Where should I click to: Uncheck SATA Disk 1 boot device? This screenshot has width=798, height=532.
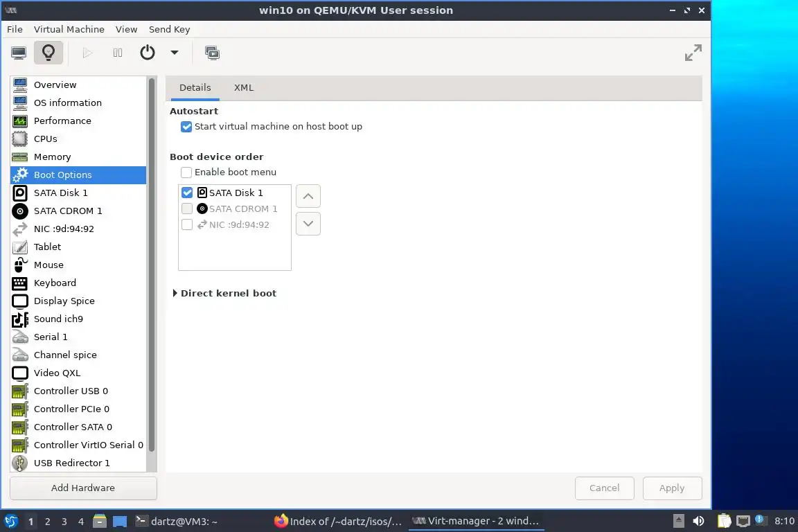click(x=187, y=193)
